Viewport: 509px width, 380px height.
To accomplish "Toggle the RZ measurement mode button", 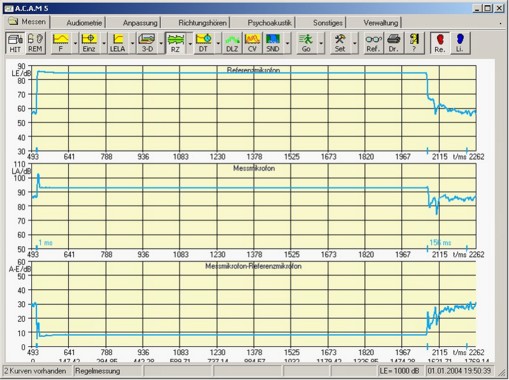I will 176,43.
